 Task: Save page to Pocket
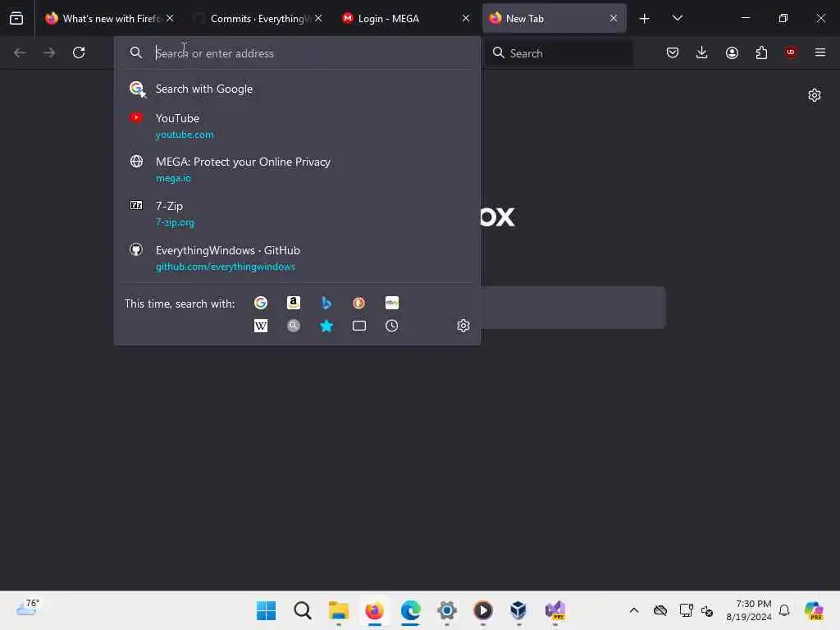tap(673, 52)
